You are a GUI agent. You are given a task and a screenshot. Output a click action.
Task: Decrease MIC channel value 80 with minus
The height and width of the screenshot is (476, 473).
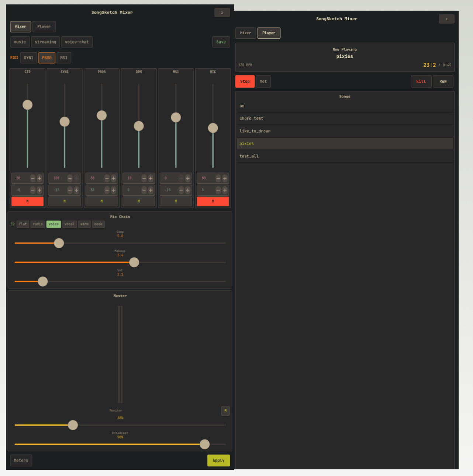coord(218,178)
